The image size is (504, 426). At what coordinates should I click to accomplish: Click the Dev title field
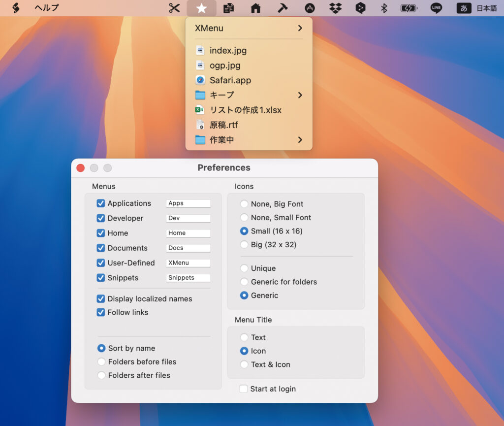point(189,218)
